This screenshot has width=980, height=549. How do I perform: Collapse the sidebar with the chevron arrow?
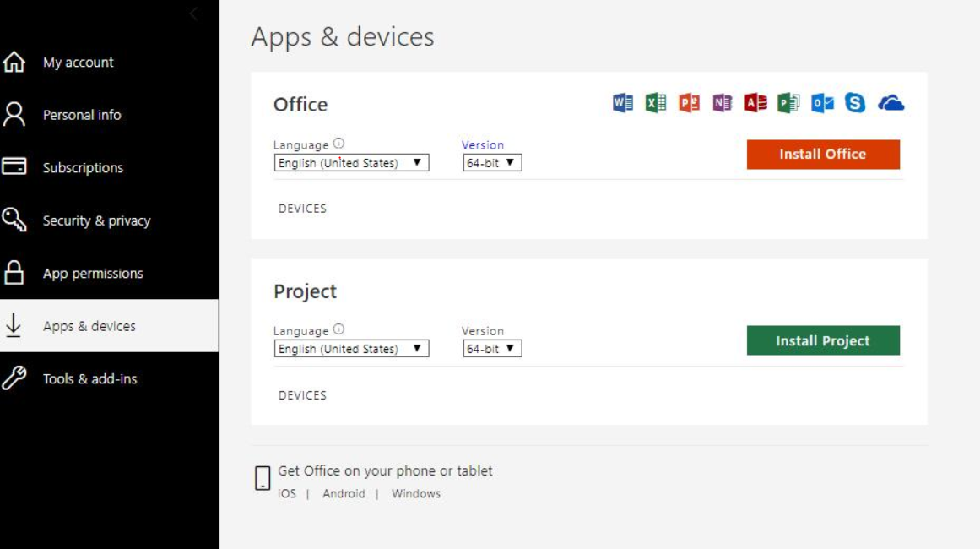click(x=193, y=14)
